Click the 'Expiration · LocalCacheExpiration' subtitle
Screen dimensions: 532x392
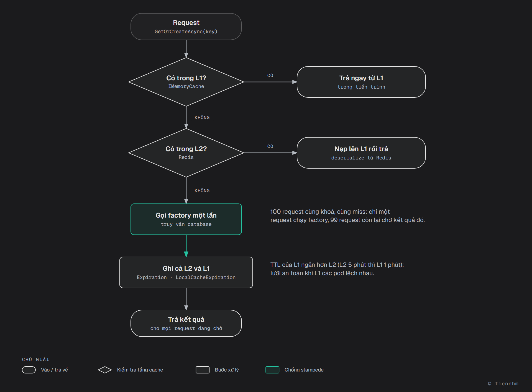click(x=186, y=277)
